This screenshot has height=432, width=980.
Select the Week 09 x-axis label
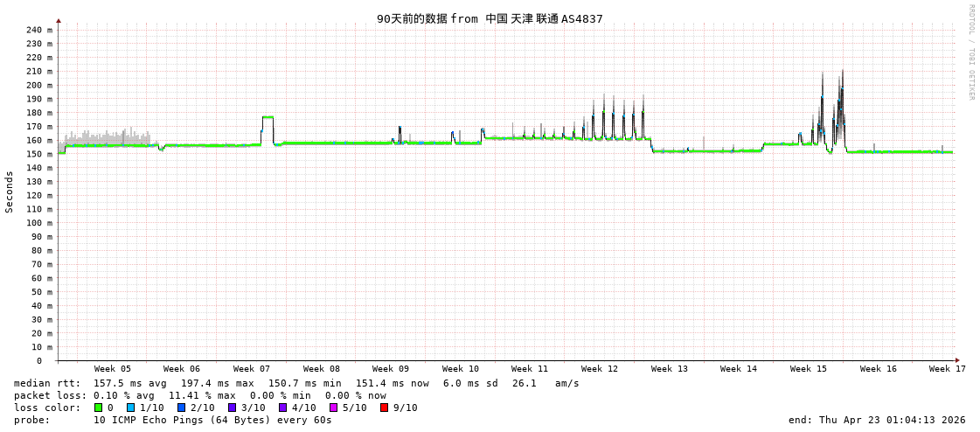pos(390,369)
